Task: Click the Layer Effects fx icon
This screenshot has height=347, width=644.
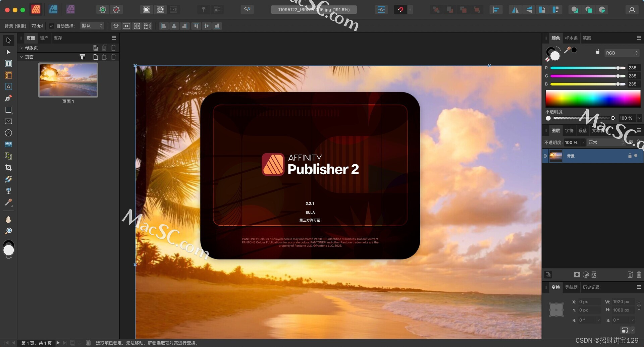Action: (594, 275)
